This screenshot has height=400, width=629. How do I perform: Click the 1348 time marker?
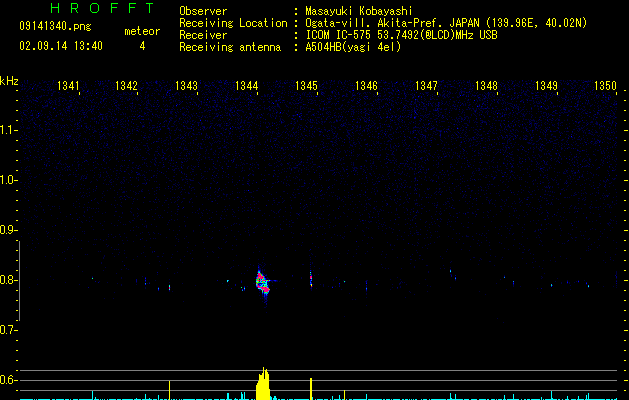[486, 86]
